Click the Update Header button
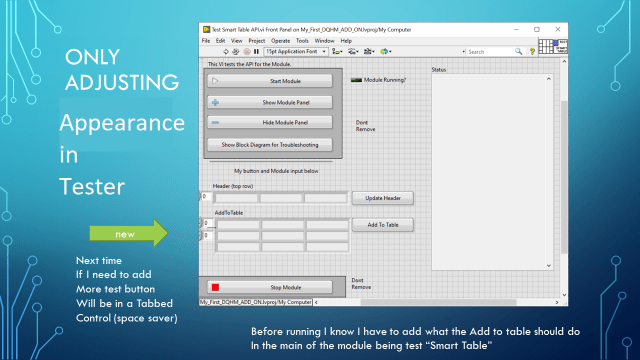The image size is (640, 360). [x=382, y=198]
